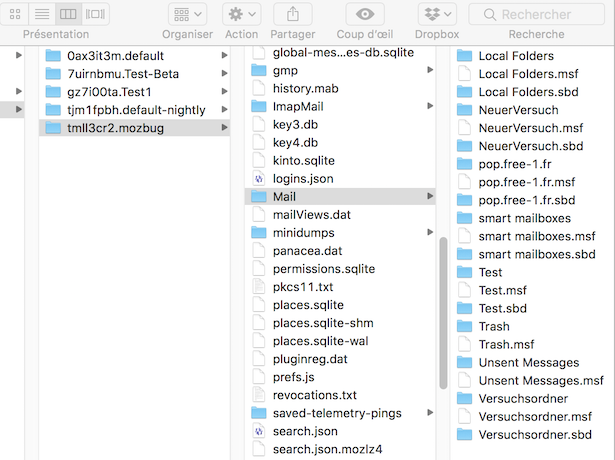Select file kinto.sqlite

tap(304, 161)
